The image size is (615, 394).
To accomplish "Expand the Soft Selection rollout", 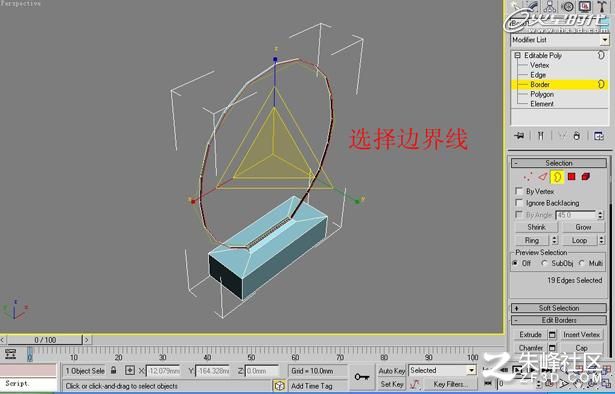I will [x=559, y=308].
